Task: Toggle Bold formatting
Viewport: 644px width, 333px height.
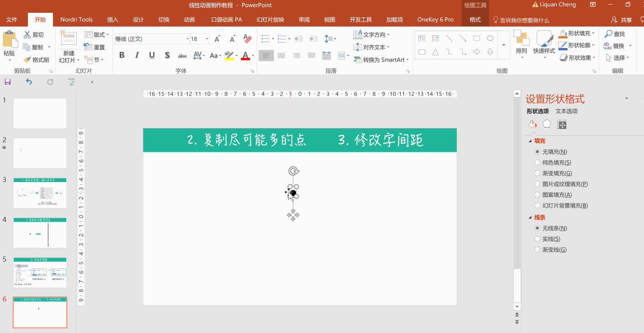Action: [x=121, y=55]
